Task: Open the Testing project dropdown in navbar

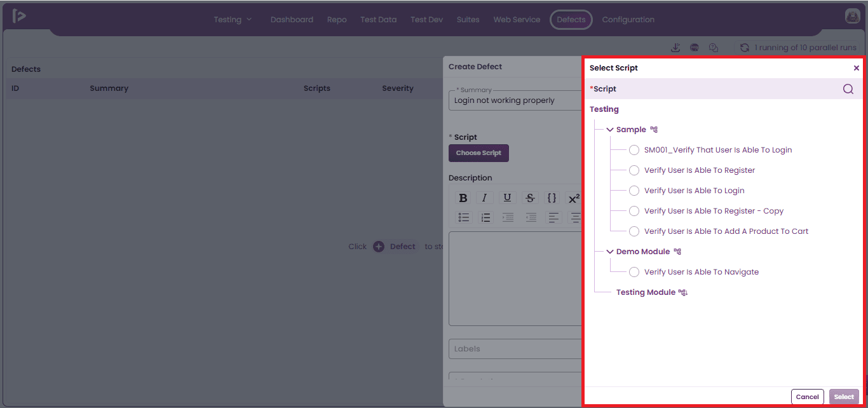Action: click(x=233, y=20)
